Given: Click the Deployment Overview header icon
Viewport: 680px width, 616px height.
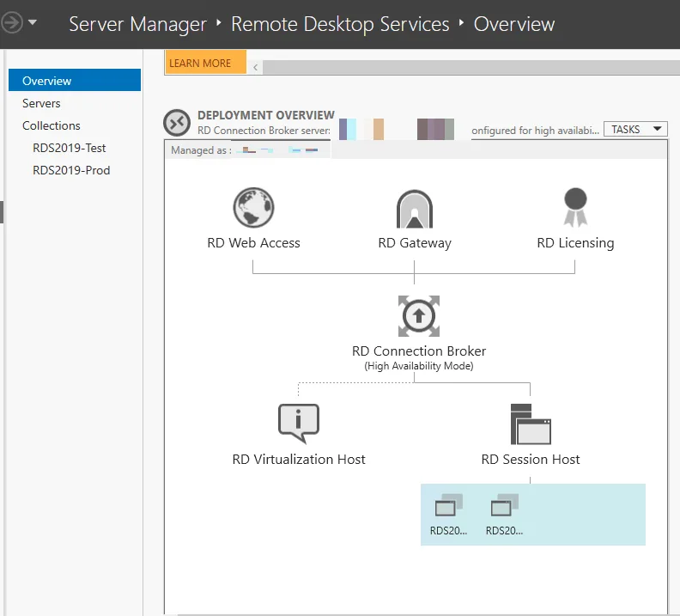Looking at the screenshot, I should coord(178,124).
